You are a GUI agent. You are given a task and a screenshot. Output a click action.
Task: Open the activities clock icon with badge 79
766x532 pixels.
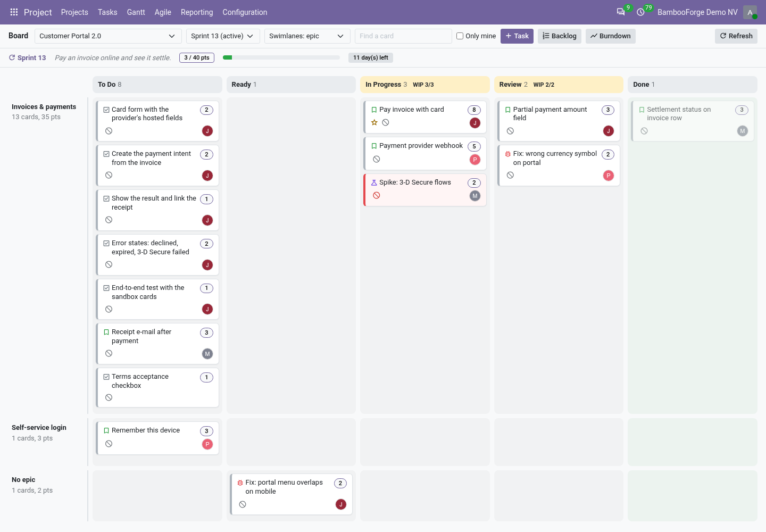640,12
